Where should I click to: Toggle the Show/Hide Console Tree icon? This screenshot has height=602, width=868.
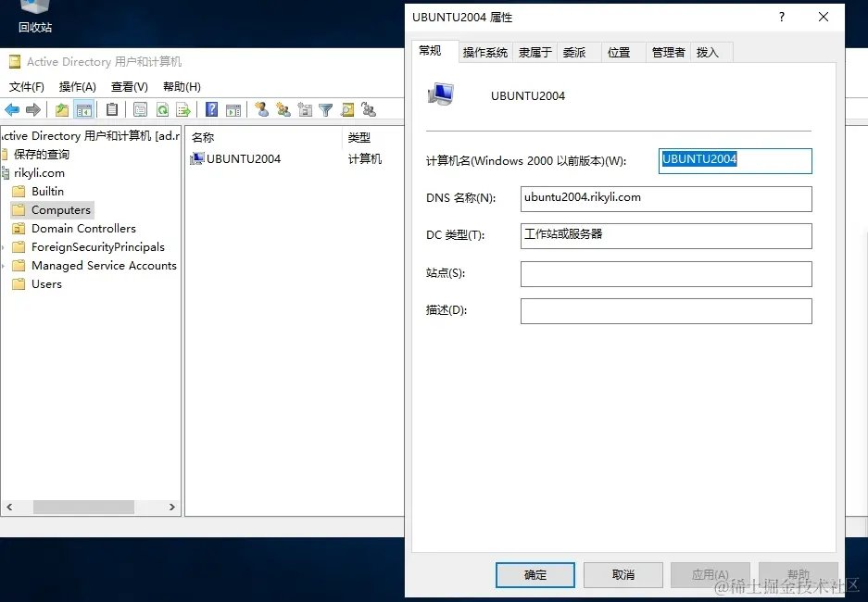click(x=83, y=108)
